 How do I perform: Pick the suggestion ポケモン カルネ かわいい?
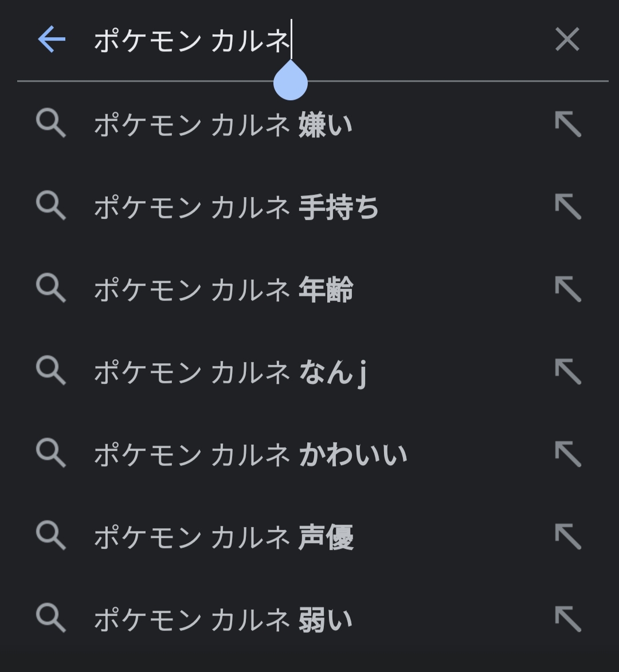250,454
